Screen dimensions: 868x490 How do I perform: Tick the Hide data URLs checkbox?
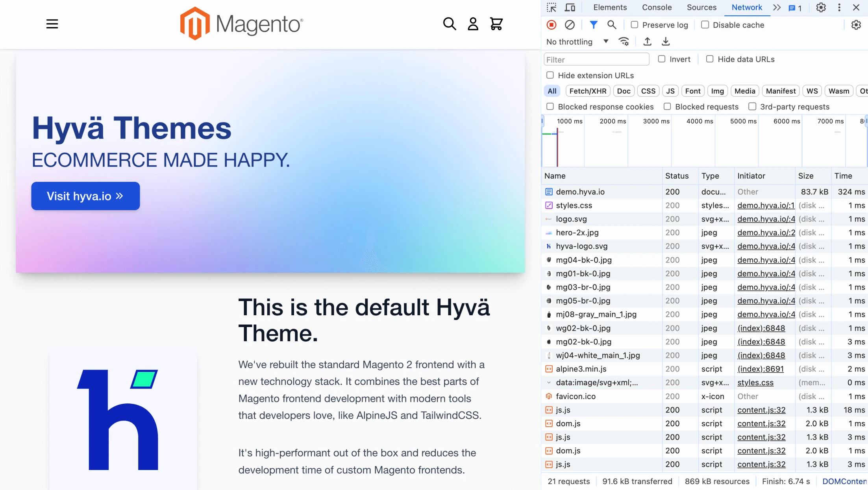[710, 59]
